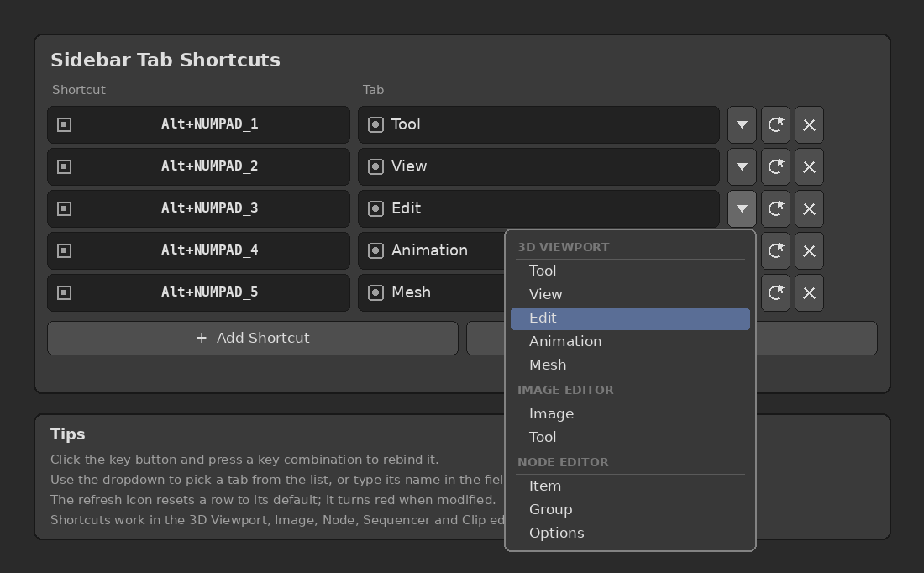Choose Image under Image Editor

coord(630,414)
